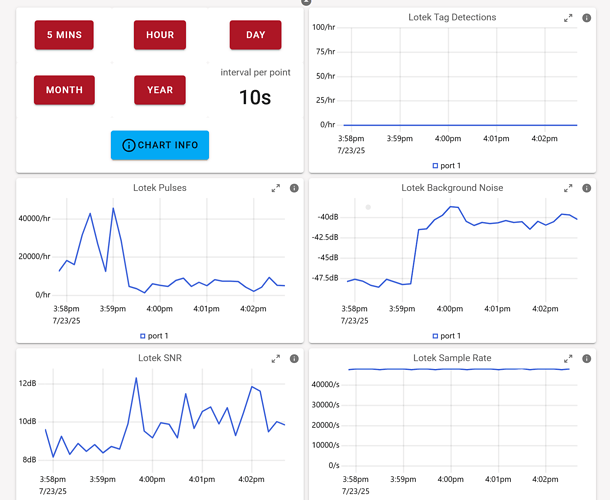
Task: Switch to the MONTH time range
Action: [x=64, y=90]
